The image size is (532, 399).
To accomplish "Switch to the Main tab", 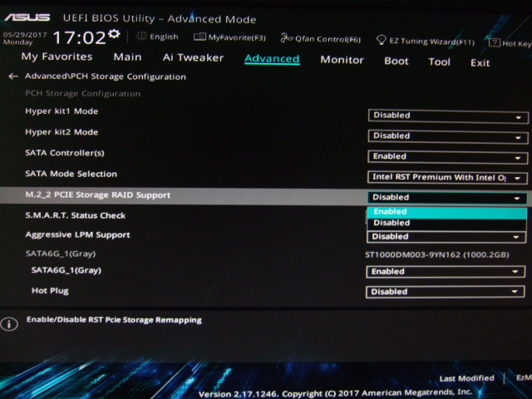I will tap(127, 57).
